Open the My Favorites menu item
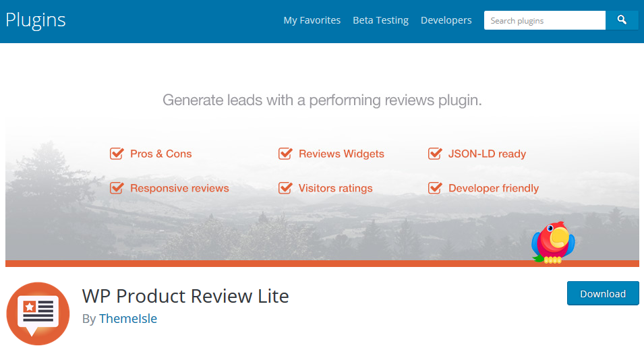The width and height of the screenshot is (644, 358). click(312, 20)
